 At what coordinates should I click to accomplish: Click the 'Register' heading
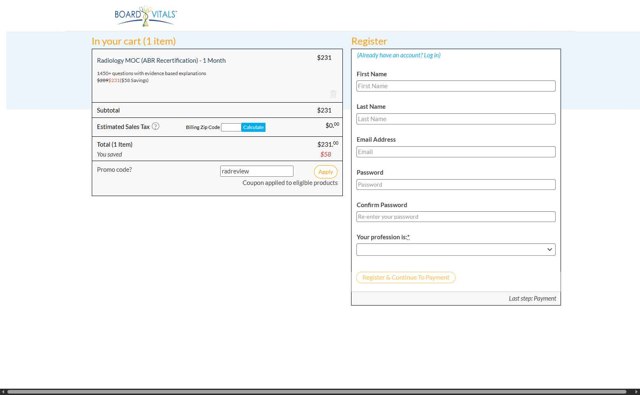(x=369, y=41)
